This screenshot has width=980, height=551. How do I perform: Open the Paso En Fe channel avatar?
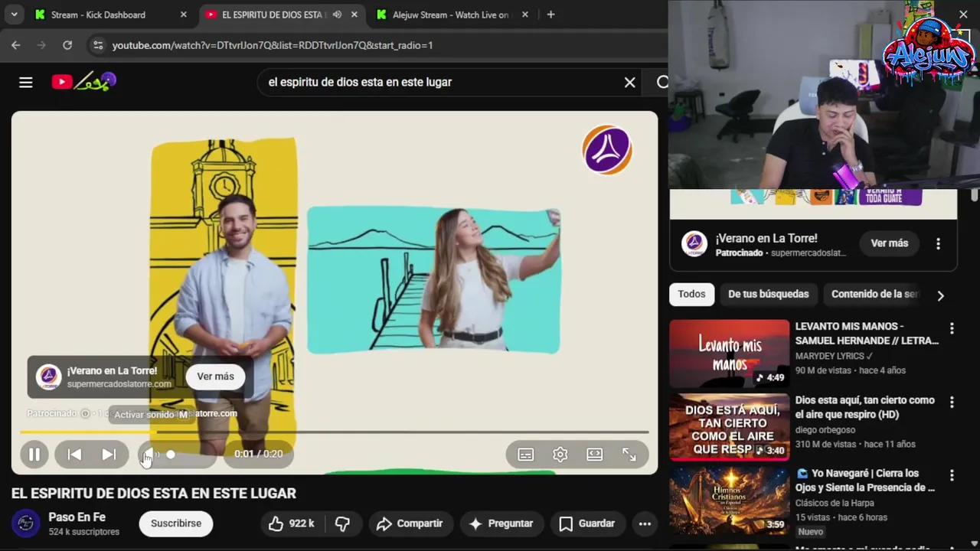click(25, 523)
